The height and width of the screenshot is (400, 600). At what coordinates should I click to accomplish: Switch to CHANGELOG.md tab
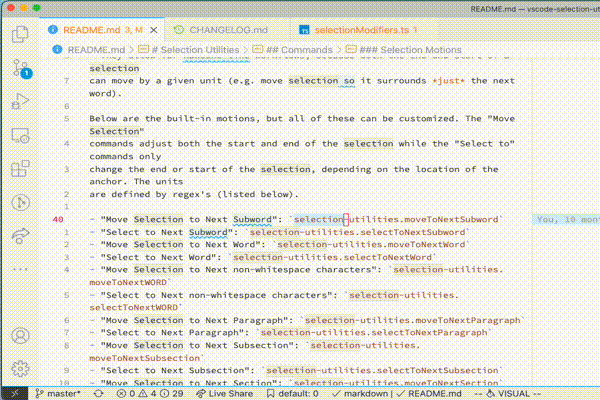point(228,30)
